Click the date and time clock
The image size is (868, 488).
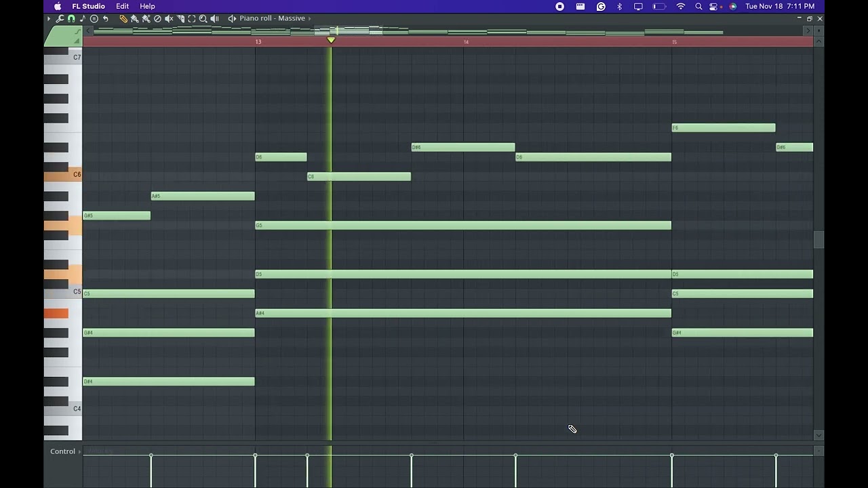[x=780, y=6]
